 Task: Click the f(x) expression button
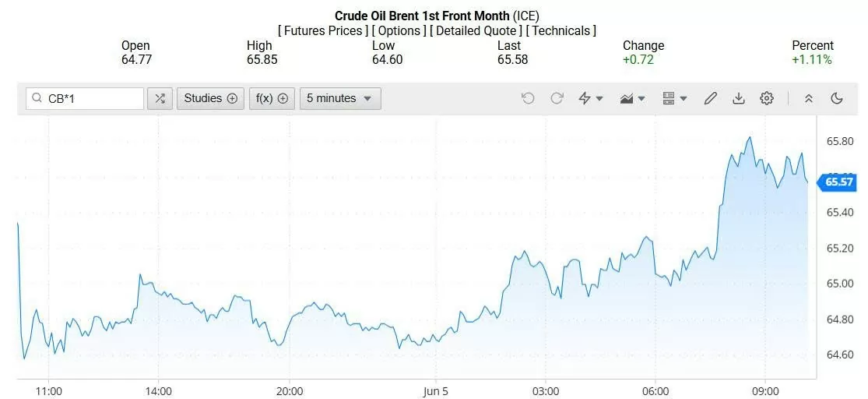point(272,98)
